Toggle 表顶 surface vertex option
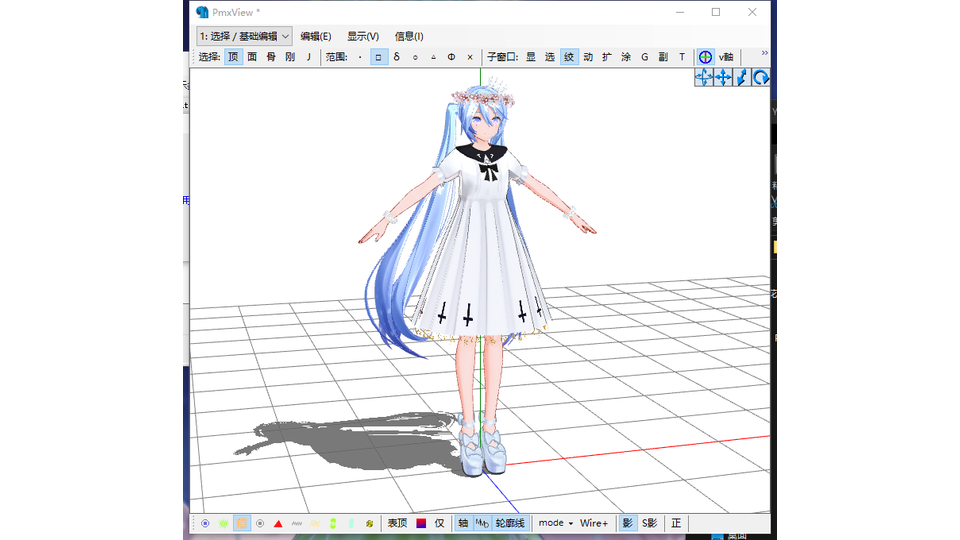The image size is (960, 540). click(397, 523)
